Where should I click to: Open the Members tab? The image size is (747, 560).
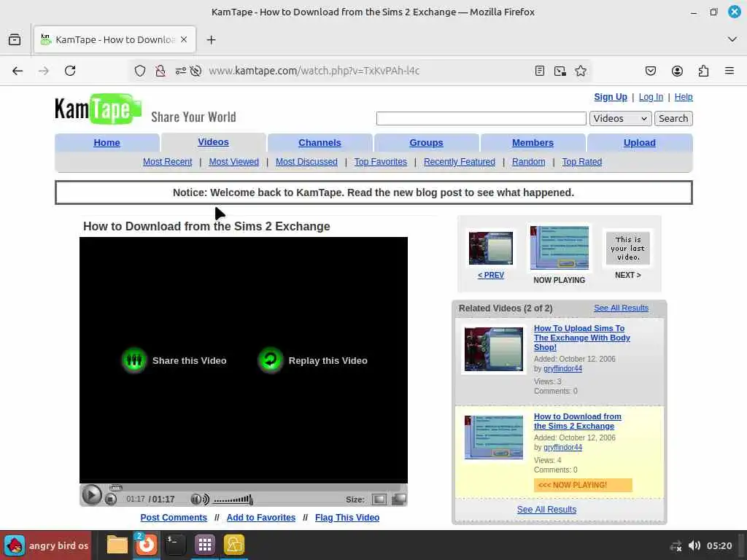[533, 143]
